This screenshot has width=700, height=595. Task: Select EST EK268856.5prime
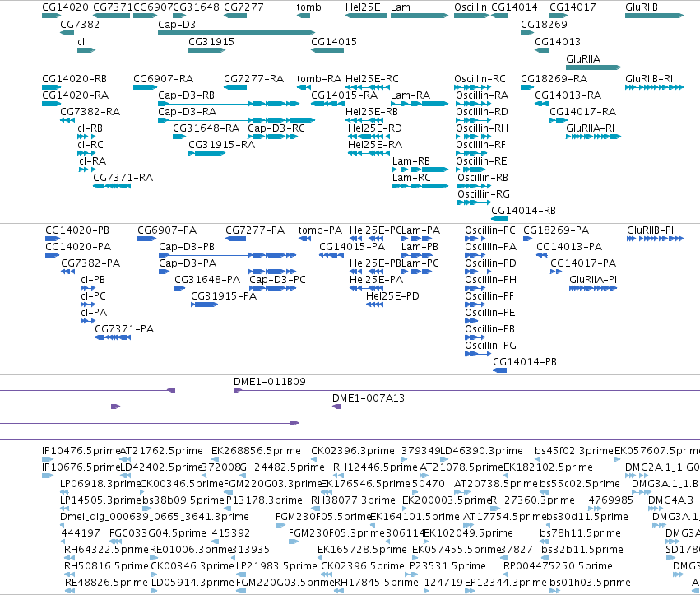coord(217,459)
